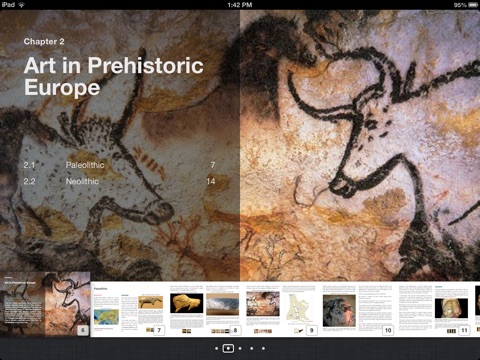Go to the first chapter dot

tap(216, 348)
